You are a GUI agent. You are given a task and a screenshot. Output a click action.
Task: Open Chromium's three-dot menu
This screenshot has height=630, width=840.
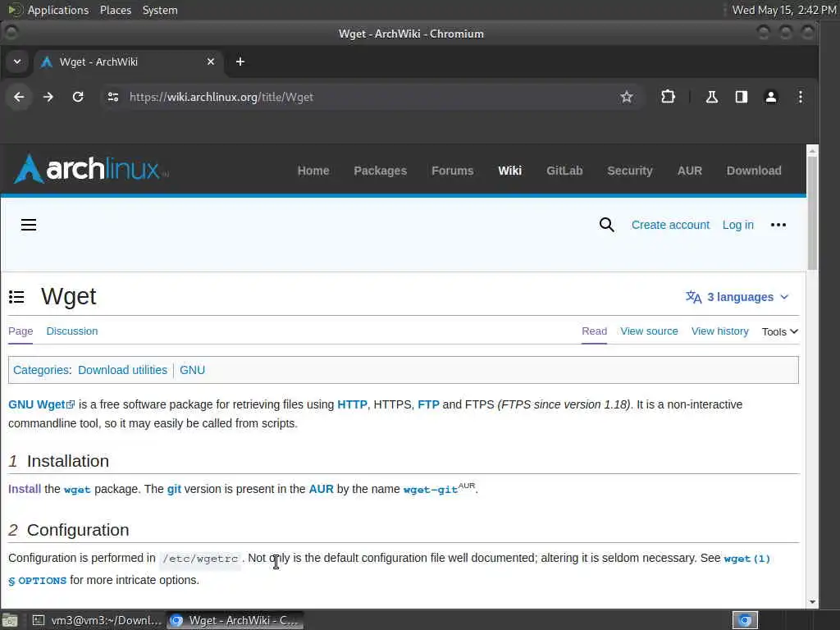click(x=801, y=97)
